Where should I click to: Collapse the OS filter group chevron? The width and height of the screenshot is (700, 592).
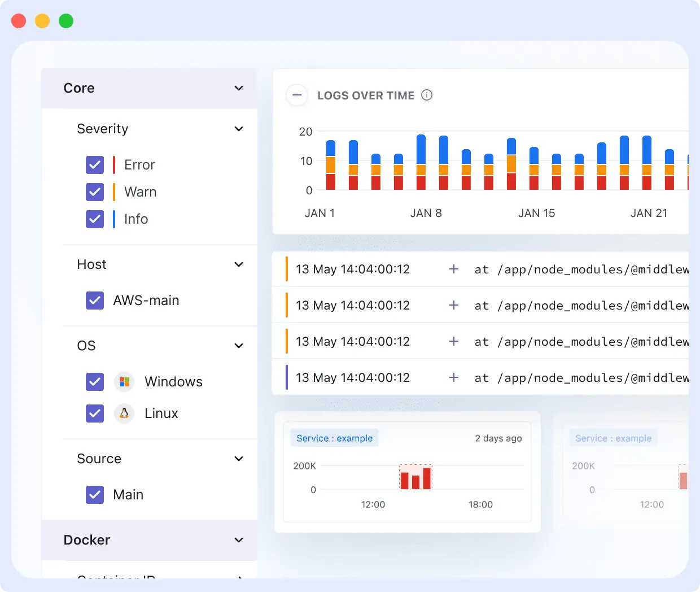pyautogui.click(x=239, y=346)
